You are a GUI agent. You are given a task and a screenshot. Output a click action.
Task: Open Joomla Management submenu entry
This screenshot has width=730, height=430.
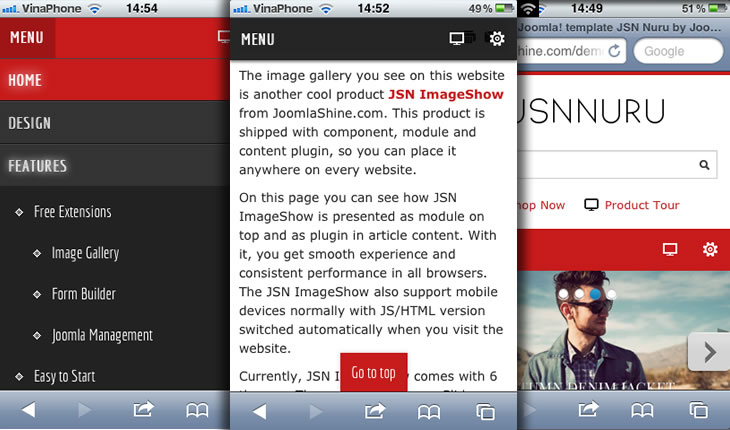point(102,336)
